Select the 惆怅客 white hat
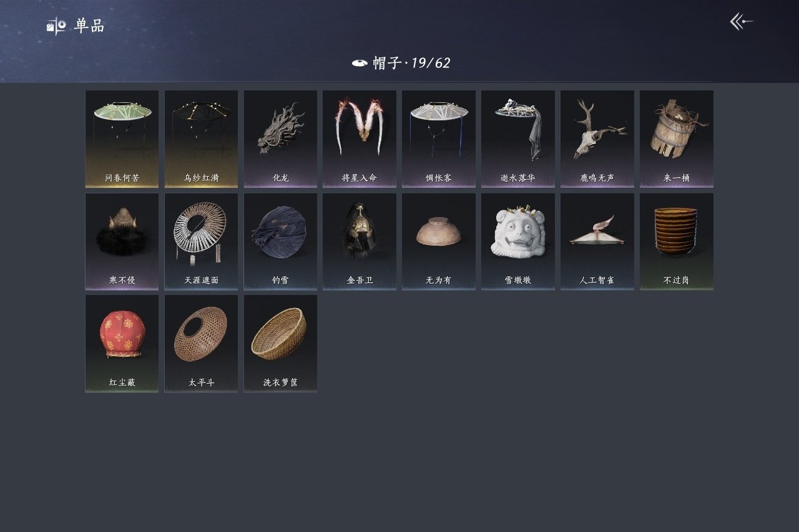The image size is (799, 532). 439,139
